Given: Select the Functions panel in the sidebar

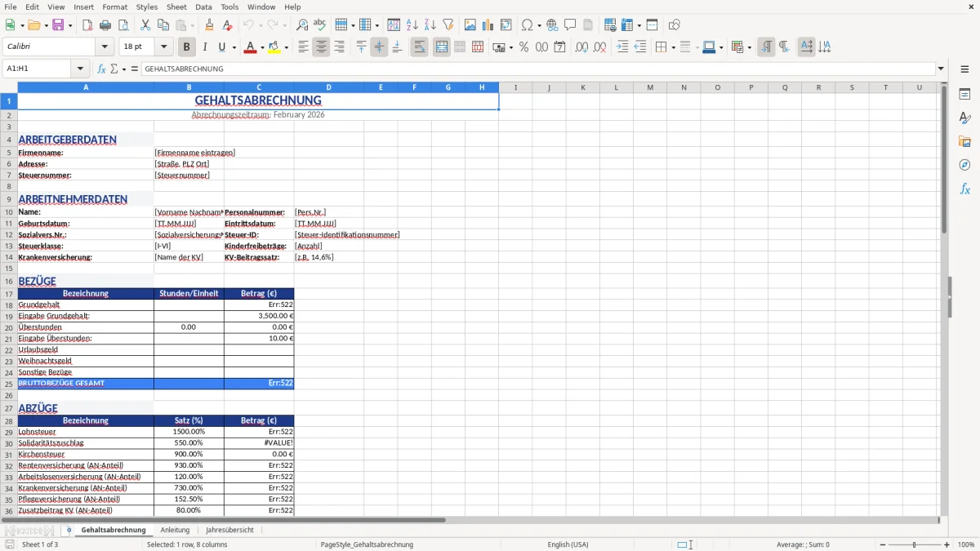Looking at the screenshot, I should [965, 189].
